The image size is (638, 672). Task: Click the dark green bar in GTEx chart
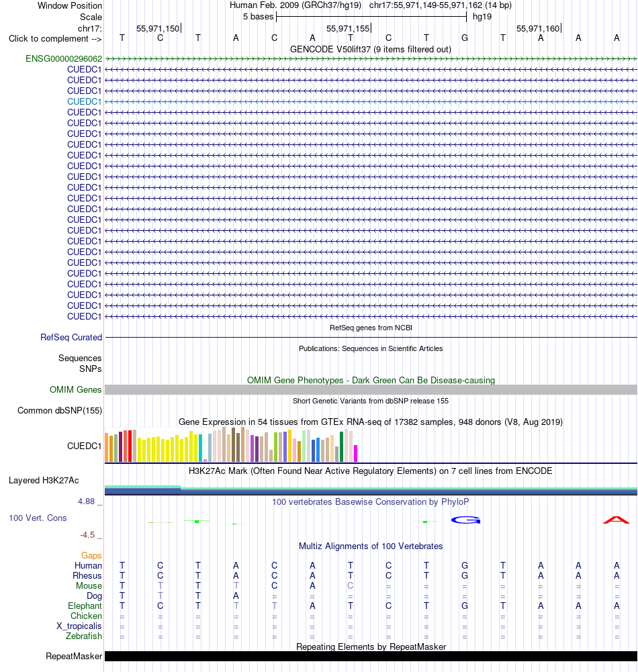point(341,446)
